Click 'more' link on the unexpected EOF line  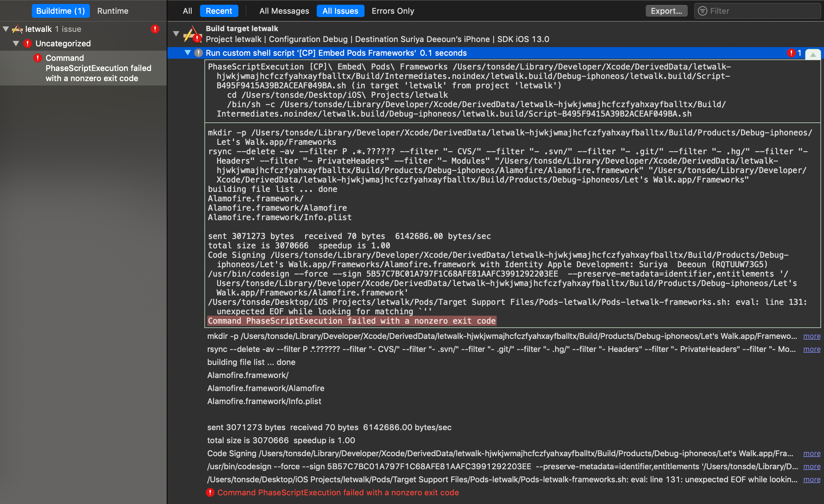[812, 479]
